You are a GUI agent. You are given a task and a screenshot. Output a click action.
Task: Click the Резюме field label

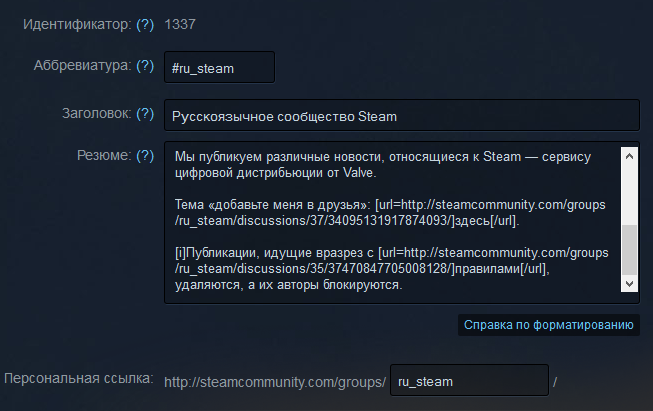[x=104, y=155]
